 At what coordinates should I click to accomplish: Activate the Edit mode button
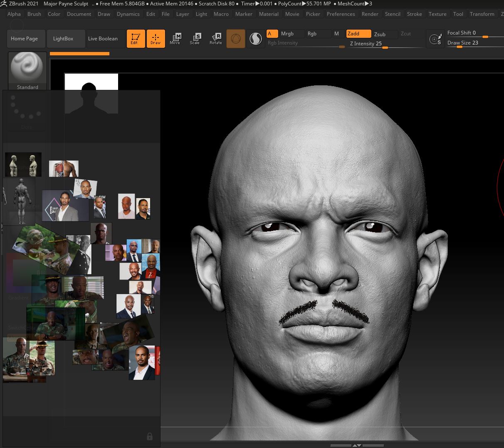136,38
